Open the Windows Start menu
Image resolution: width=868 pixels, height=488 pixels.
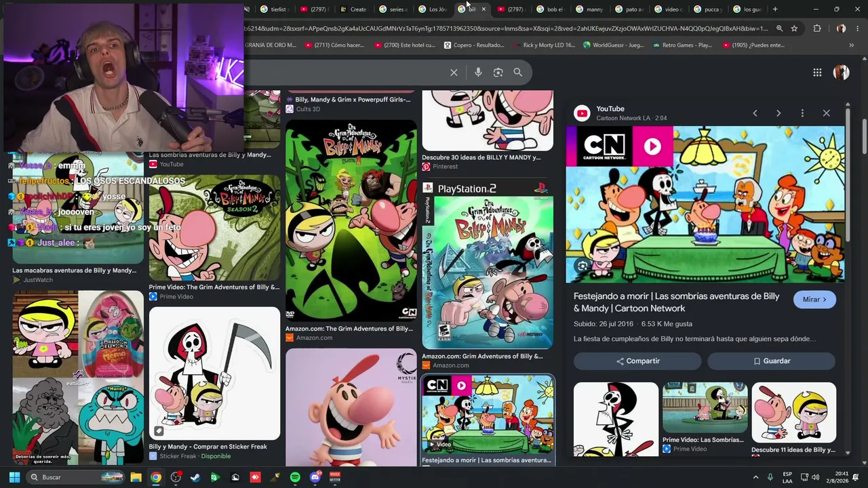tap(14, 477)
